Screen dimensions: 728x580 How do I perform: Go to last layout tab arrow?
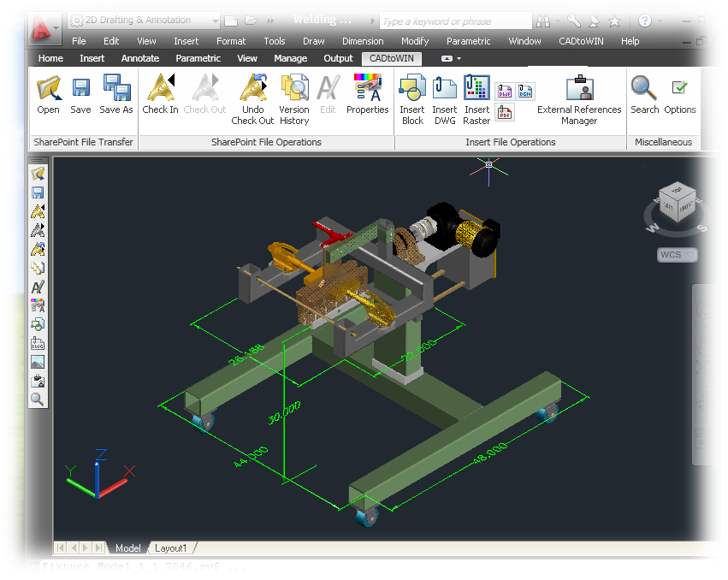point(98,548)
